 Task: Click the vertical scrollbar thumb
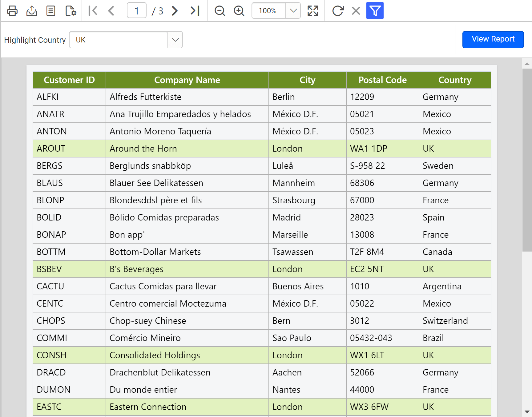[x=527, y=160]
